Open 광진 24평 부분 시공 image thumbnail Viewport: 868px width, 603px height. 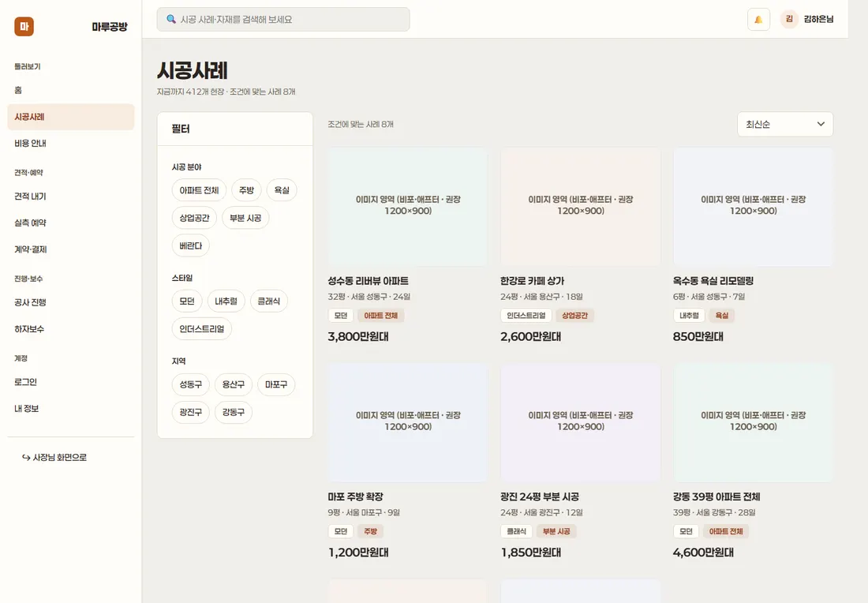click(581, 422)
